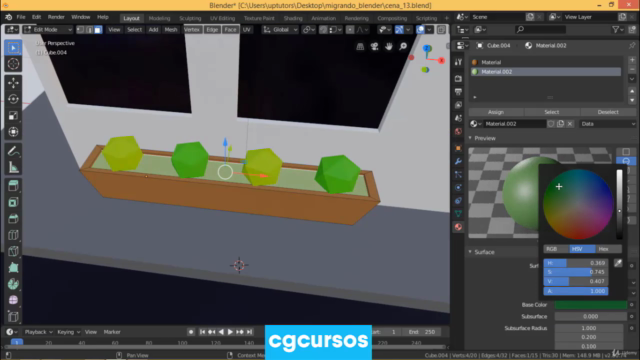The width and height of the screenshot is (640, 360).
Task: Click the green Base Color swatch
Action: tap(591, 305)
